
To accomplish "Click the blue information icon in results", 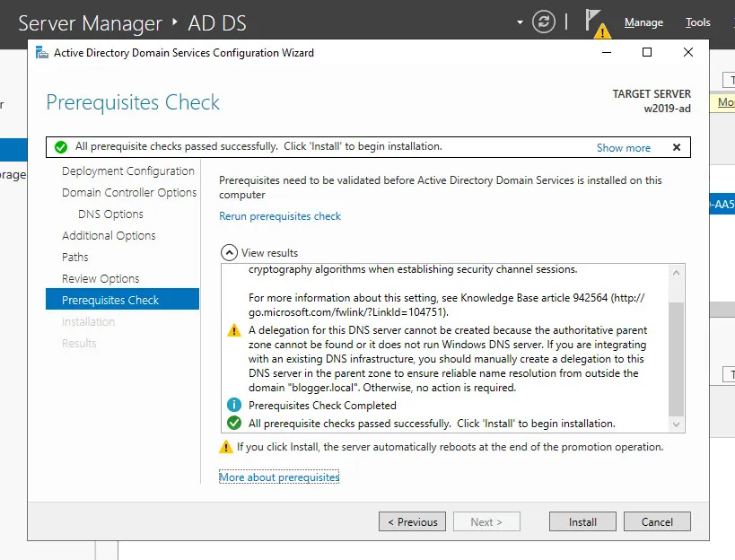I will [x=233, y=406].
